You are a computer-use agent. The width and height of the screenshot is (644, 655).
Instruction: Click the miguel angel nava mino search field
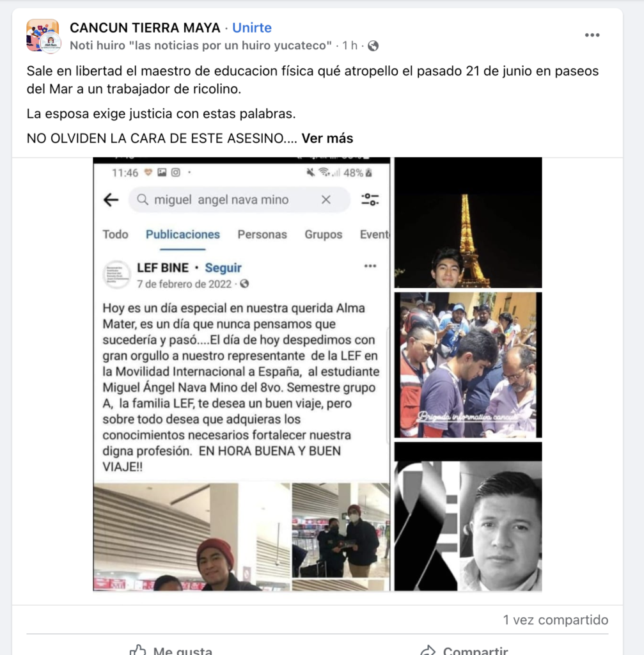pos(239,200)
